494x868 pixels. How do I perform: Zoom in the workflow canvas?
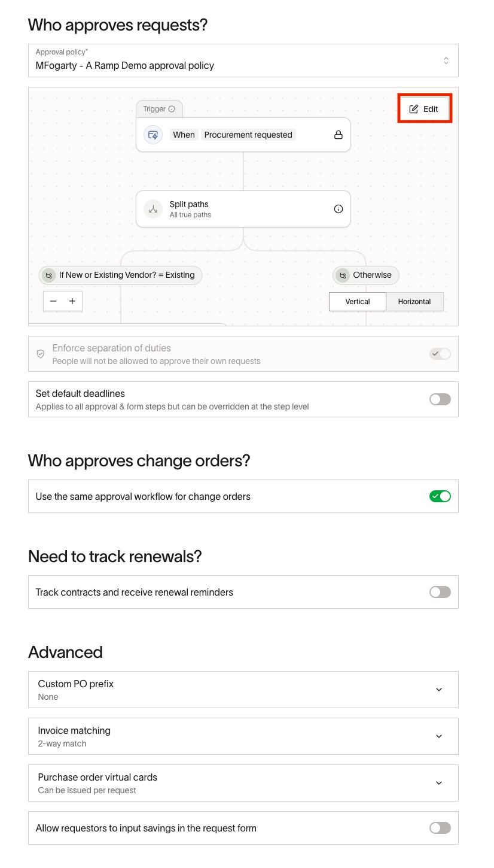click(x=72, y=301)
